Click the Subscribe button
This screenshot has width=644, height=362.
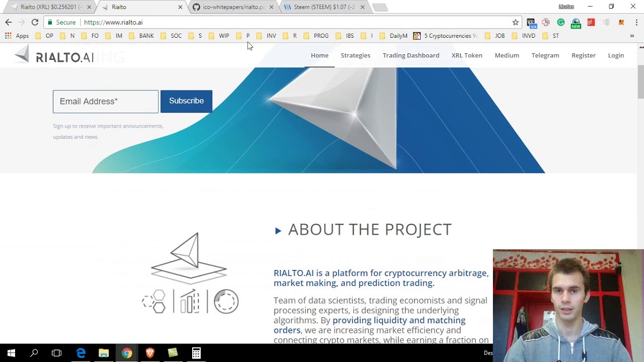(186, 101)
